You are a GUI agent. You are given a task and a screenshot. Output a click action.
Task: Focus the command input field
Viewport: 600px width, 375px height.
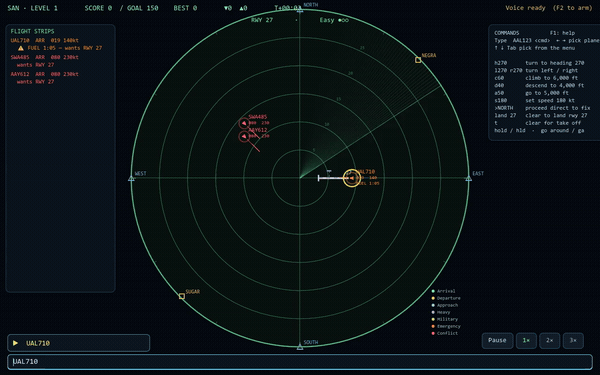(x=300, y=362)
